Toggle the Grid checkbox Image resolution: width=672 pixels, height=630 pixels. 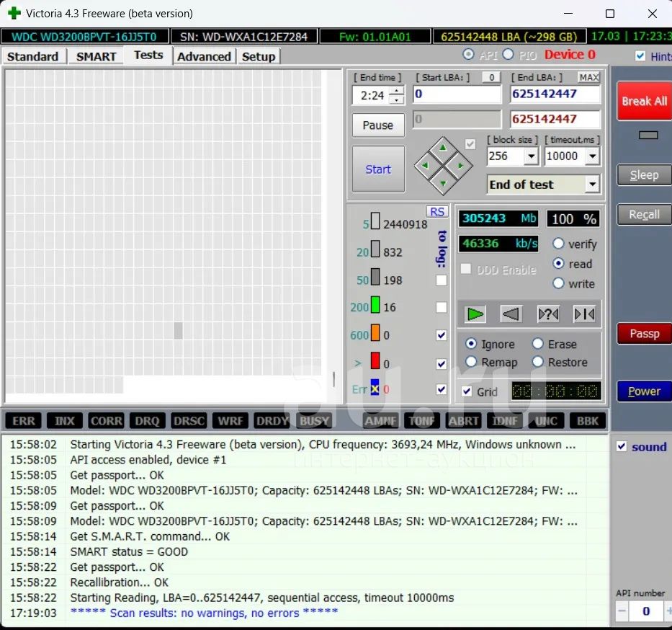(x=467, y=391)
